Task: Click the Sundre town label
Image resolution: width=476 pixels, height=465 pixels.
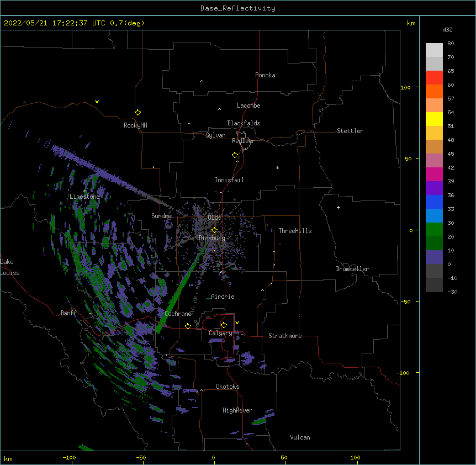Action: coord(161,216)
